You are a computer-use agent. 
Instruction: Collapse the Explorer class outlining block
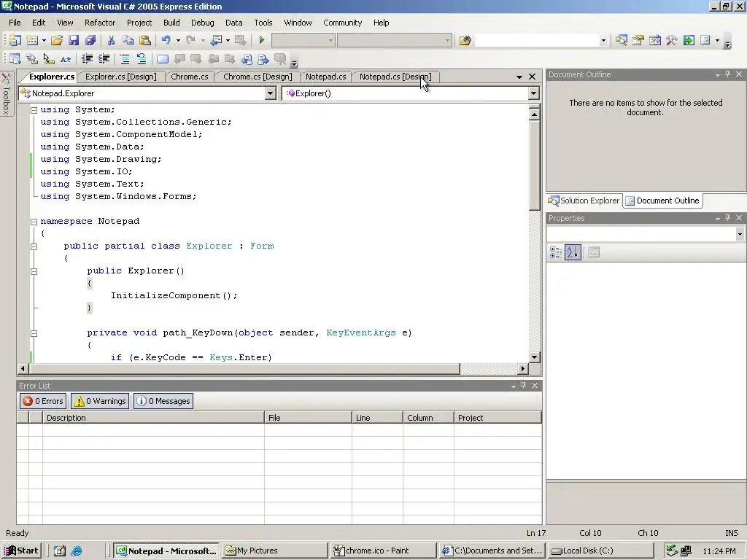coord(34,246)
